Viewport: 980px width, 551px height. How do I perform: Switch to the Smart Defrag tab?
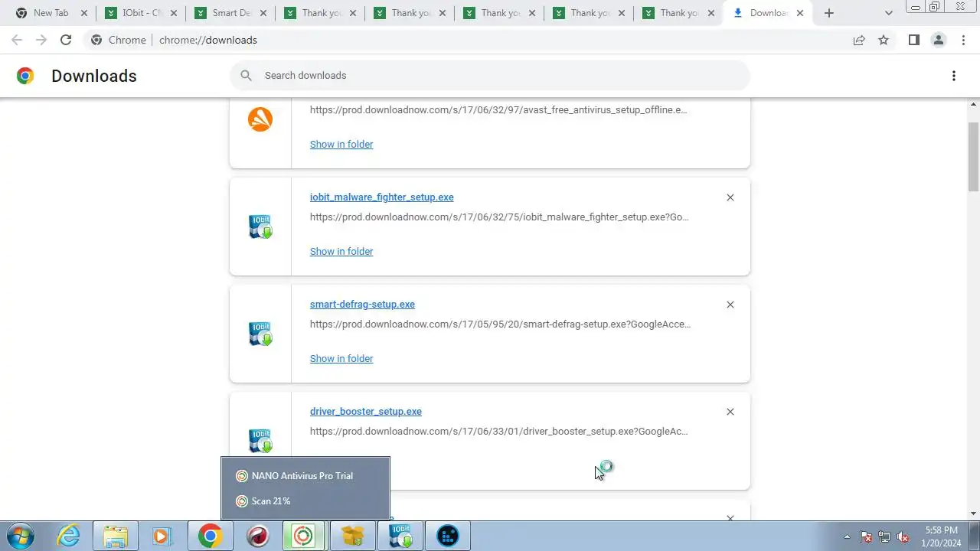click(230, 13)
